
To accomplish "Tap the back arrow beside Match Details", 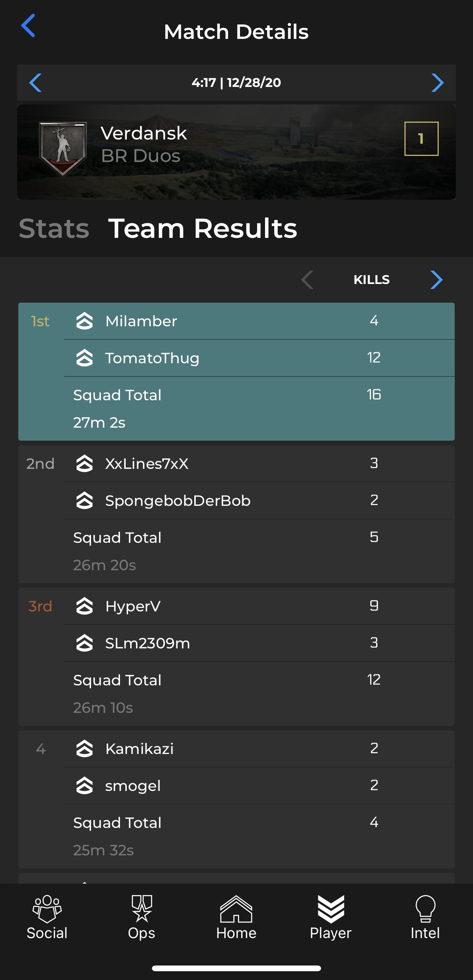I will coord(28,26).
